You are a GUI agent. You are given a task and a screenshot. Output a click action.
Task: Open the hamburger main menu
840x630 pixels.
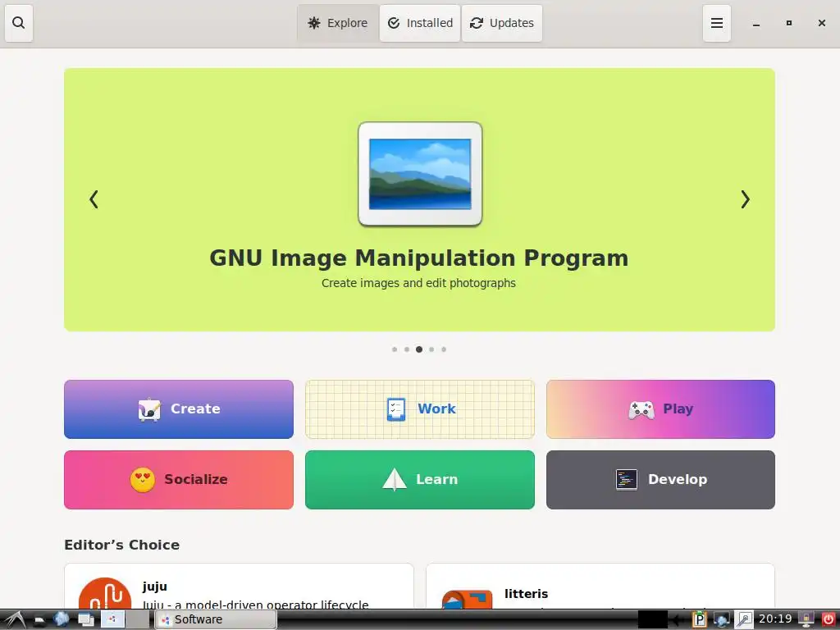[x=717, y=23]
